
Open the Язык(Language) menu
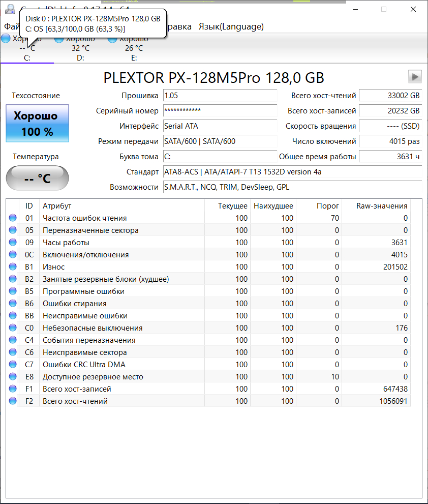pos(231,26)
